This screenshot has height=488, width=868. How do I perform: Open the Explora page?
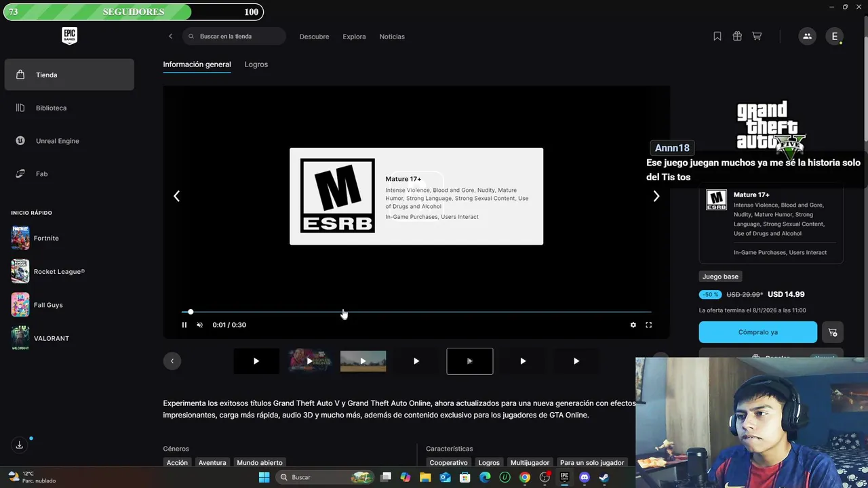tap(354, 37)
